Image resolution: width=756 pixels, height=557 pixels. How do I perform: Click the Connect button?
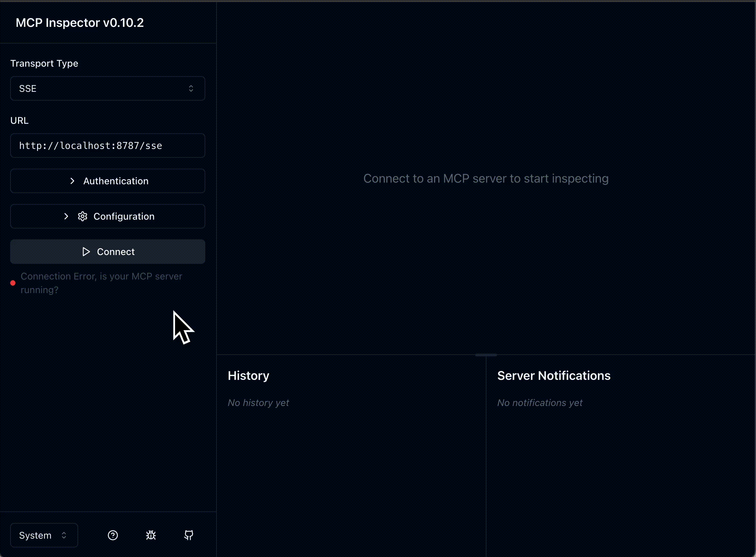click(108, 252)
